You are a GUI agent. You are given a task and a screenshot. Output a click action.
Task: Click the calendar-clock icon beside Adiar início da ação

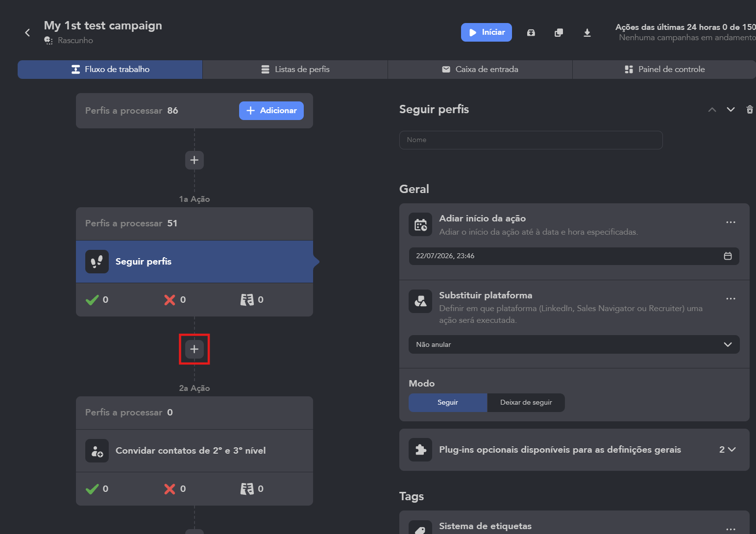point(420,224)
